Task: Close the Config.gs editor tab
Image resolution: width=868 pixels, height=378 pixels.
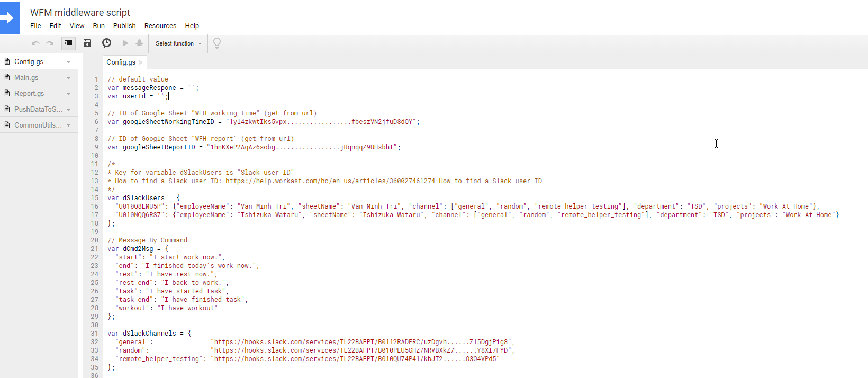Action: [141, 62]
